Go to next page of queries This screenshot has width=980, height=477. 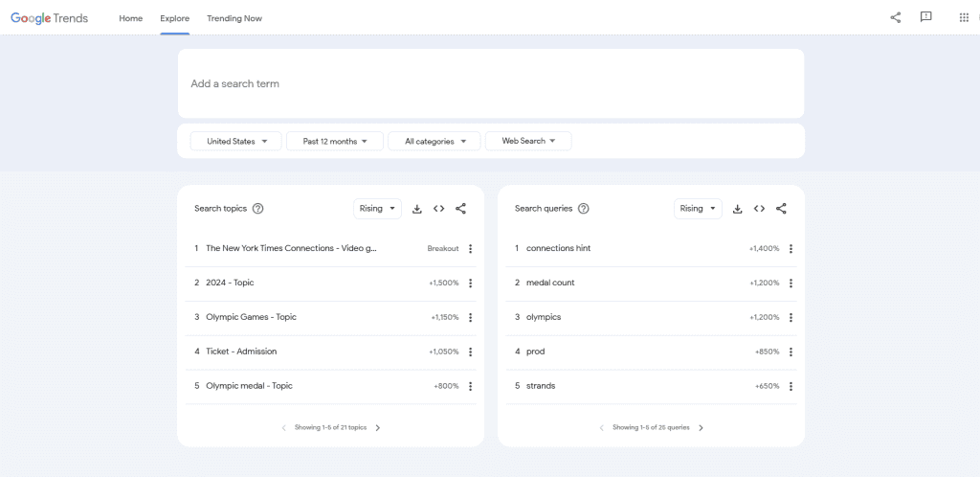point(701,428)
